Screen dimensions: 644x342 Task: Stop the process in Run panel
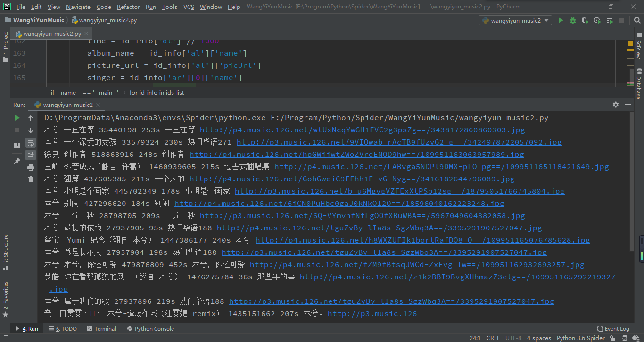point(17,130)
